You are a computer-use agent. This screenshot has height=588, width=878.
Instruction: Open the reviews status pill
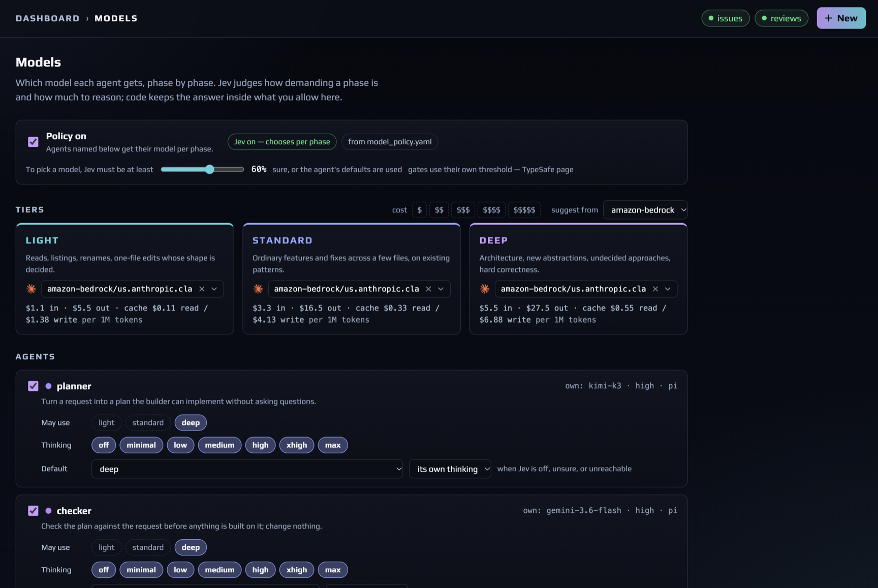781,18
